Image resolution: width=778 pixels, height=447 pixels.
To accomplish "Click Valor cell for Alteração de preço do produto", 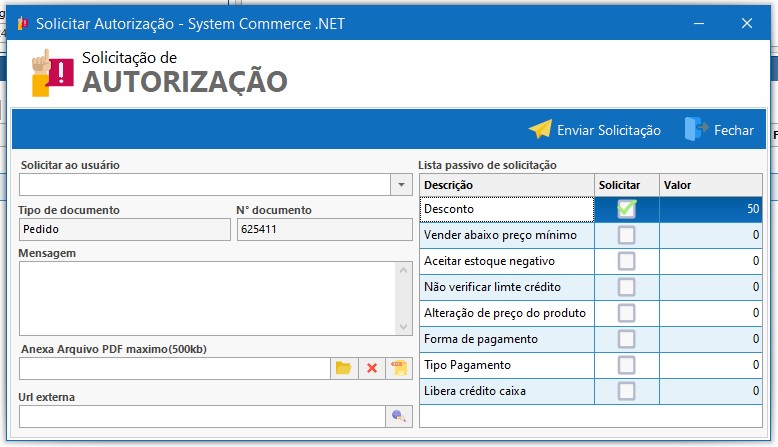I will click(711, 313).
